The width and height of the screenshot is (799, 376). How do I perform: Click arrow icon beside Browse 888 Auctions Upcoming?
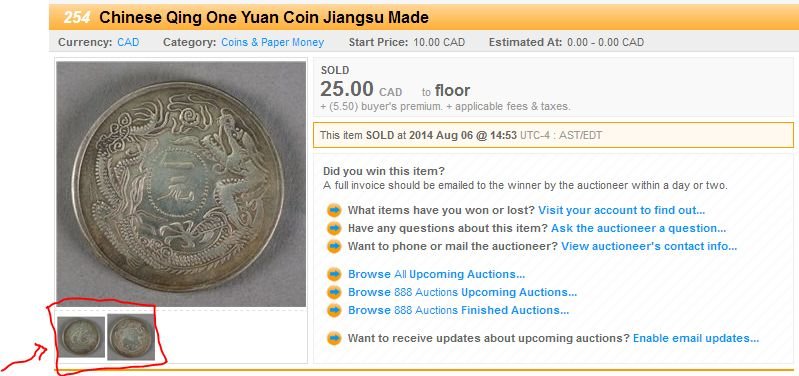pyautogui.click(x=334, y=292)
